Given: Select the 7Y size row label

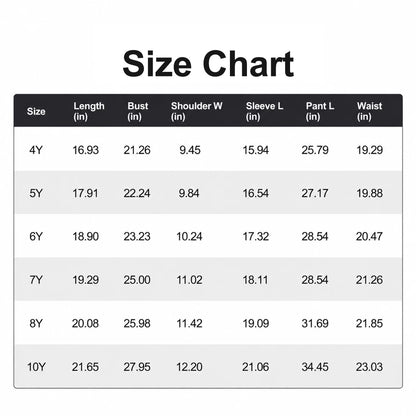Looking at the screenshot, I should pyautogui.click(x=36, y=280).
